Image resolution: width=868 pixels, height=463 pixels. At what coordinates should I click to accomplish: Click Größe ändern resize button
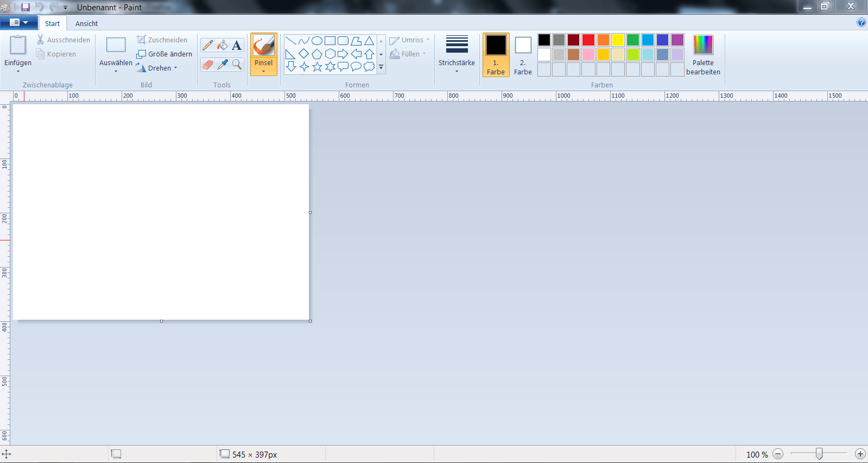click(x=164, y=54)
